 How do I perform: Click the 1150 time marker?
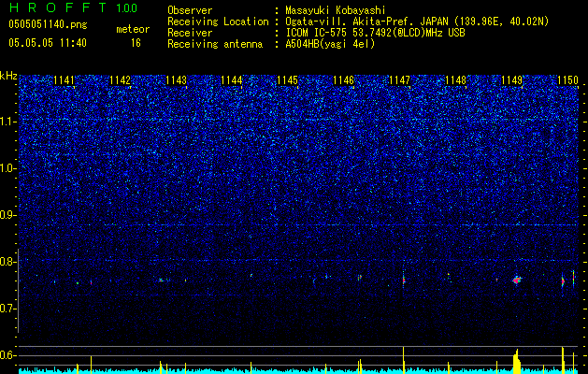tap(567, 80)
